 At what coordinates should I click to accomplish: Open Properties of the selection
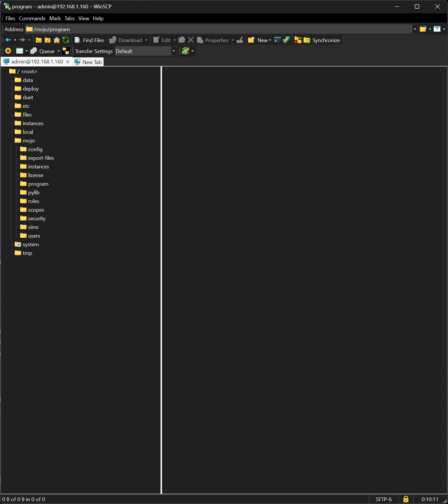point(213,40)
